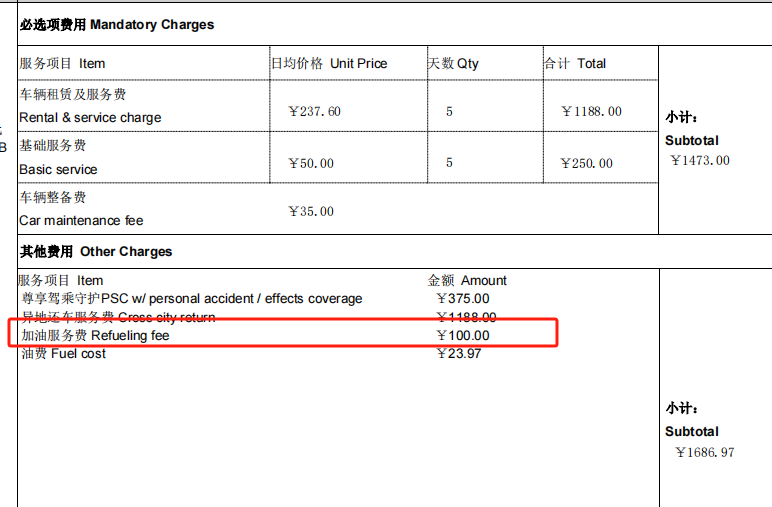Click the ¥50.00 unit price

(310, 163)
